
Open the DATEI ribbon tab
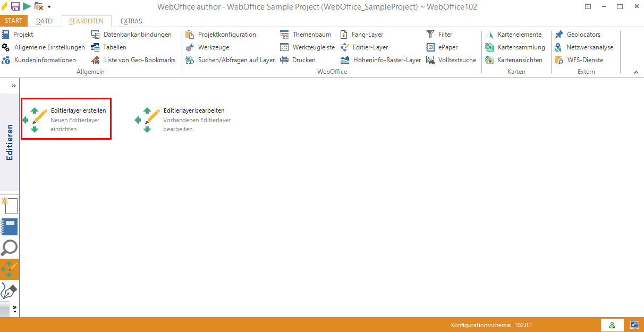(44, 21)
